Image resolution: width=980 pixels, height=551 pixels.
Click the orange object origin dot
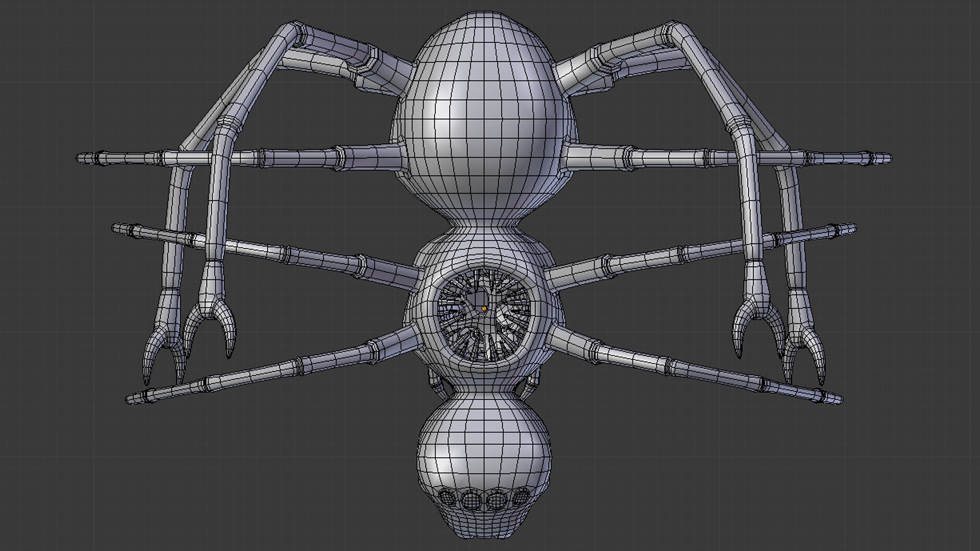click(x=484, y=308)
